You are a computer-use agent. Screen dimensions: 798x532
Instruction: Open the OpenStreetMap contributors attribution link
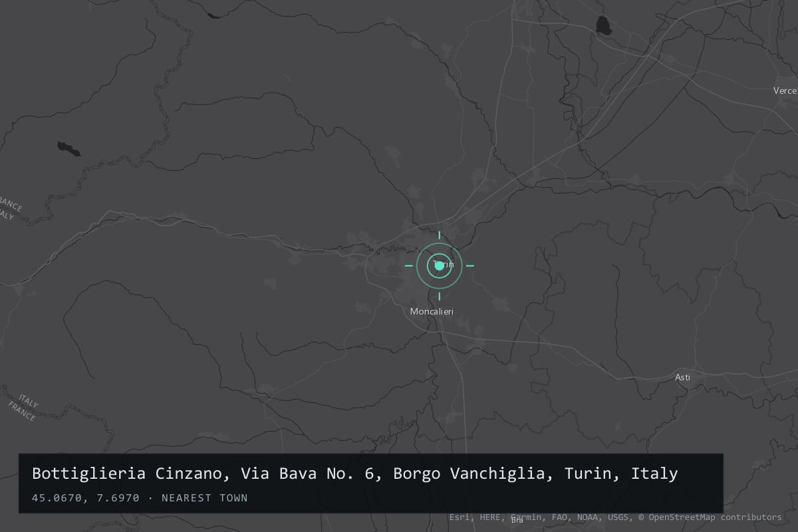pos(716,517)
